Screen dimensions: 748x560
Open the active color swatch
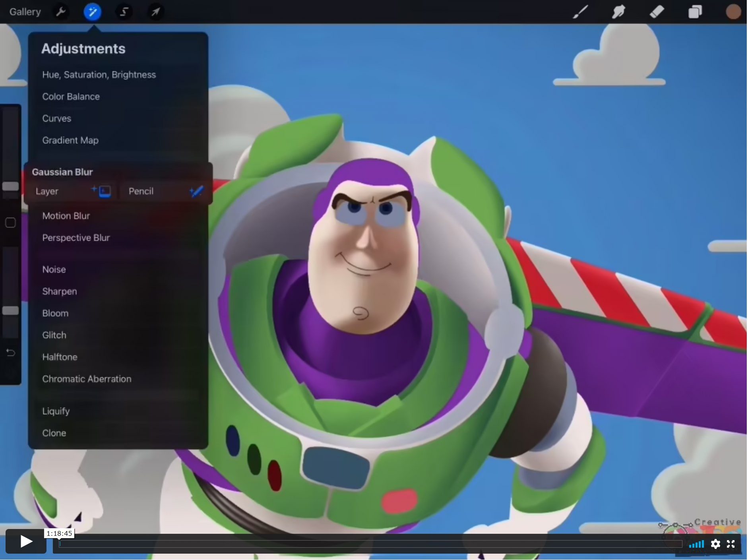tap(733, 12)
